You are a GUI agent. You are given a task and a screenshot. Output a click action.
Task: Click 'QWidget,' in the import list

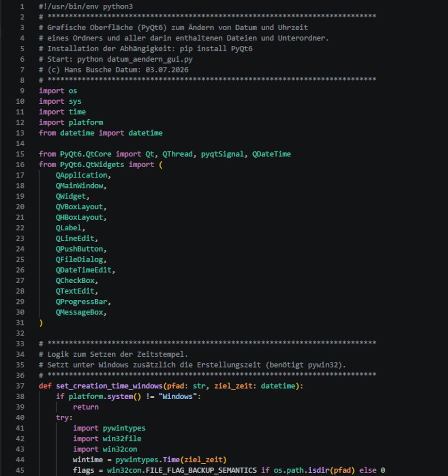(73, 197)
